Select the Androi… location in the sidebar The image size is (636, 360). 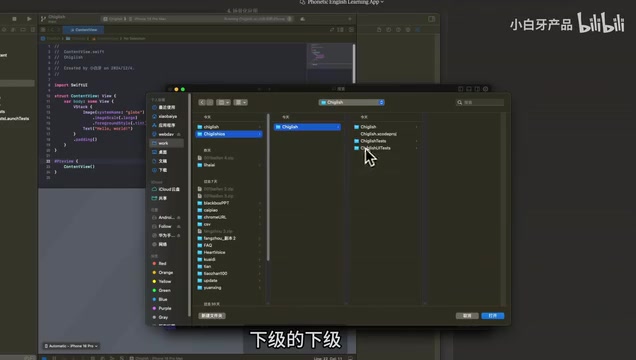tap(166, 218)
